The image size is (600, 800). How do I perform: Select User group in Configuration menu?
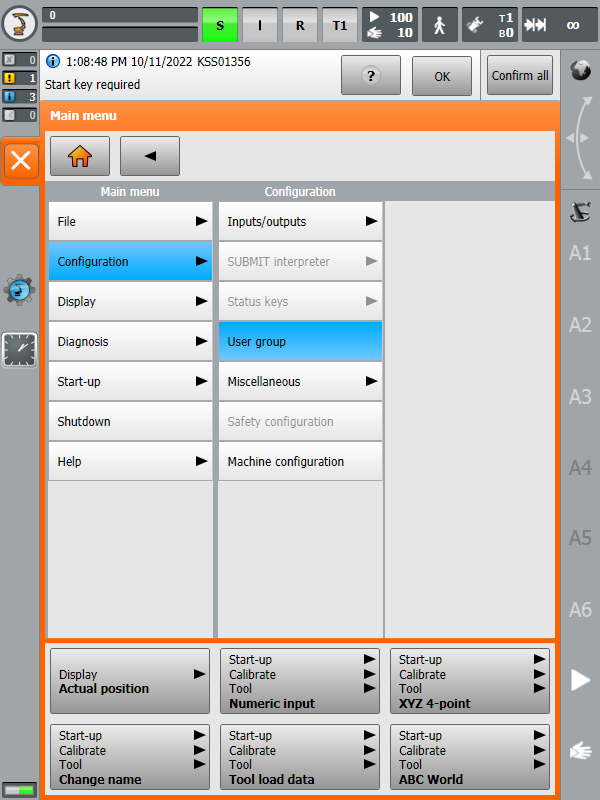[x=300, y=341]
